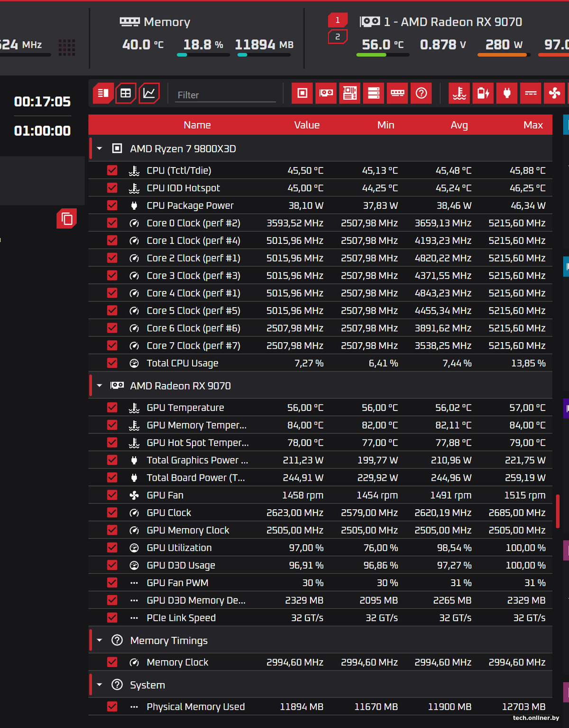Sort by the Name column header
The width and height of the screenshot is (569, 728).
pos(197,125)
